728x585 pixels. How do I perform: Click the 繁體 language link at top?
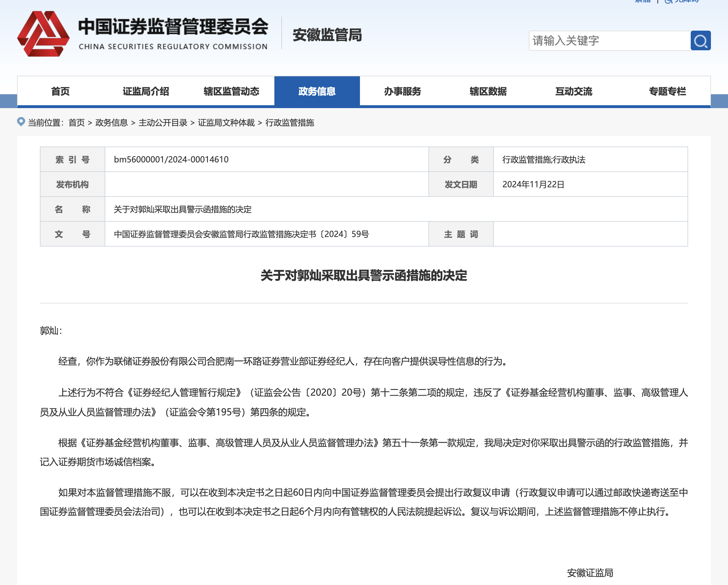point(643,1)
